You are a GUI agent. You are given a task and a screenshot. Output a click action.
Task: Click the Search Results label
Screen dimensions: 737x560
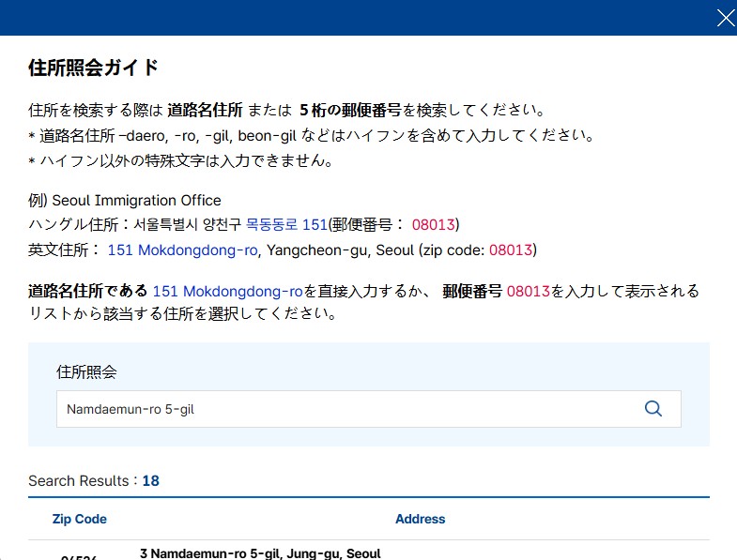click(82, 481)
